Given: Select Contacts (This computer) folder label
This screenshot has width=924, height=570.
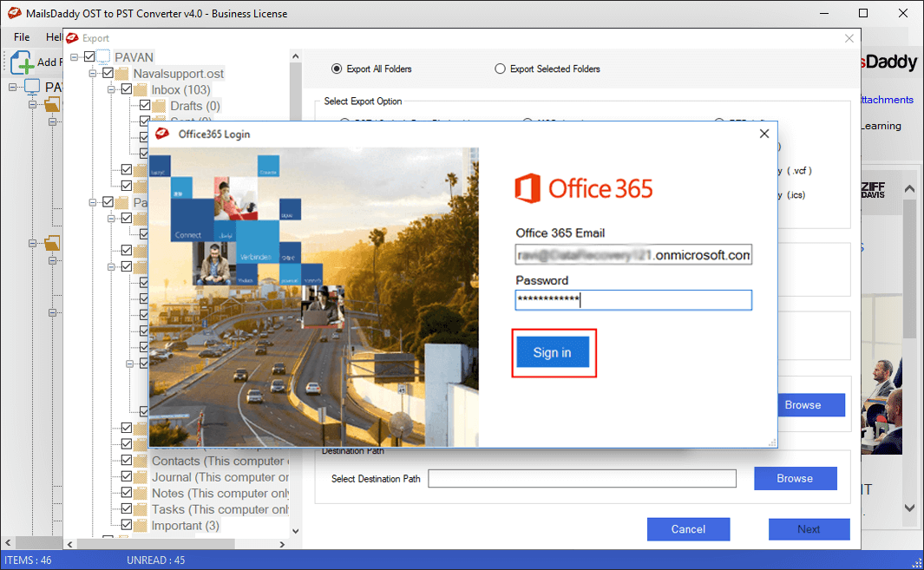Looking at the screenshot, I should click(220, 461).
